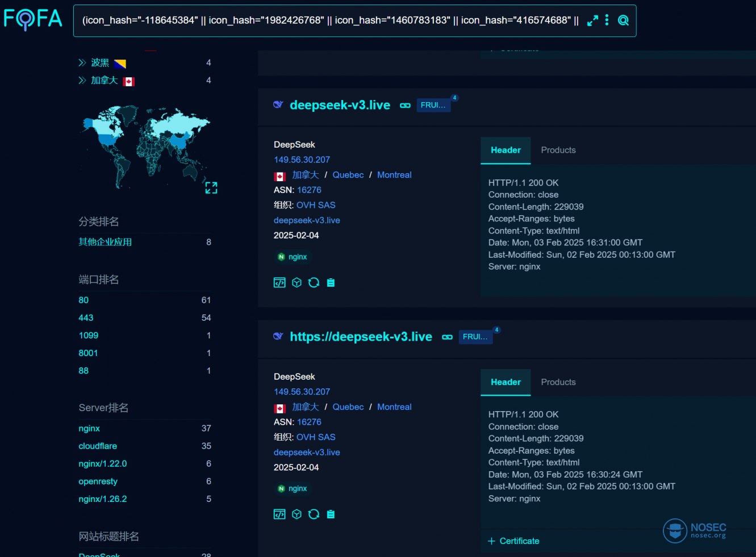Viewport: 756px width, 557px height.
Task: Click the favicon of https://deepseek-v3.live result
Action: coord(278,336)
